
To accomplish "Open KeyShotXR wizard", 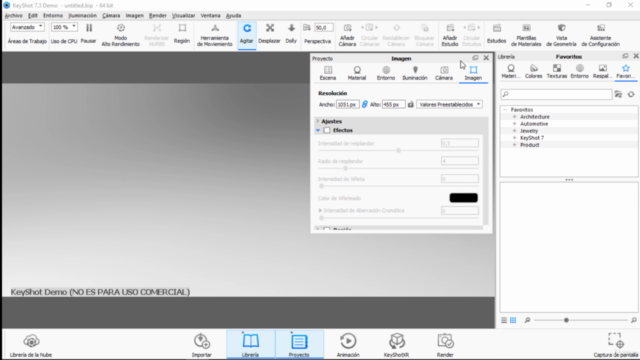I will (396, 345).
